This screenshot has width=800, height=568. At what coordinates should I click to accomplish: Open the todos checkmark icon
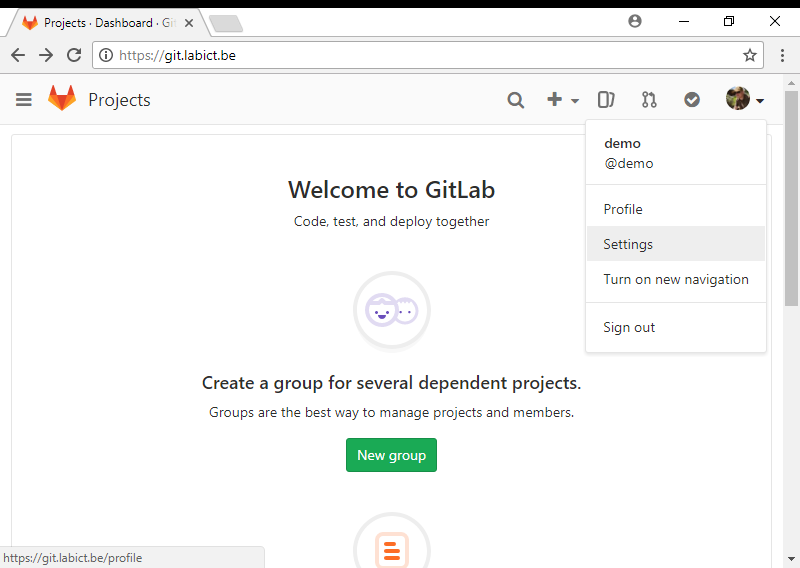(692, 100)
